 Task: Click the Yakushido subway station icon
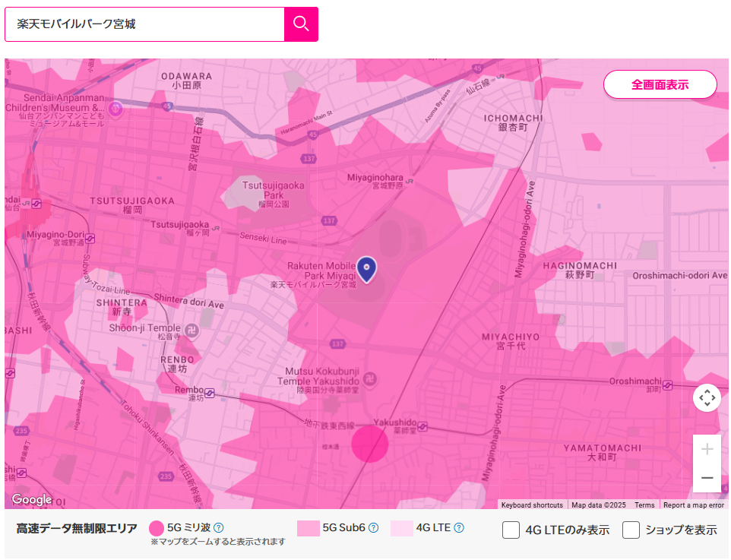pos(422,426)
